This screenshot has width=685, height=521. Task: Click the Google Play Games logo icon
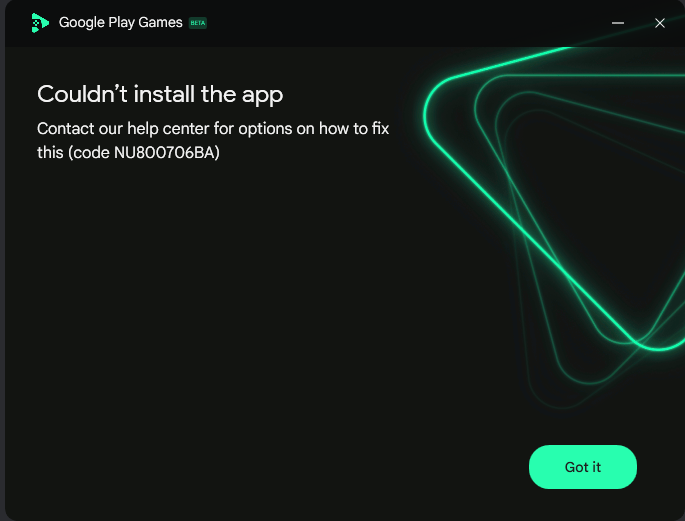(x=40, y=23)
